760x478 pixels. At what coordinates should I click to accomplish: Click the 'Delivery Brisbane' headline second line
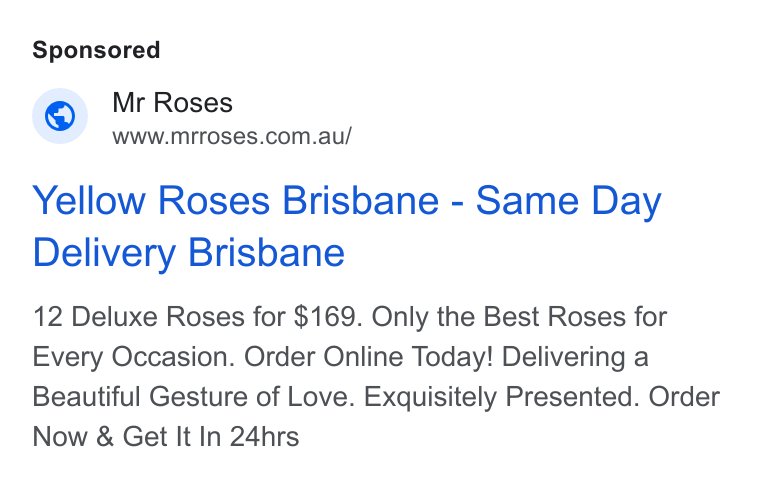[x=189, y=253]
